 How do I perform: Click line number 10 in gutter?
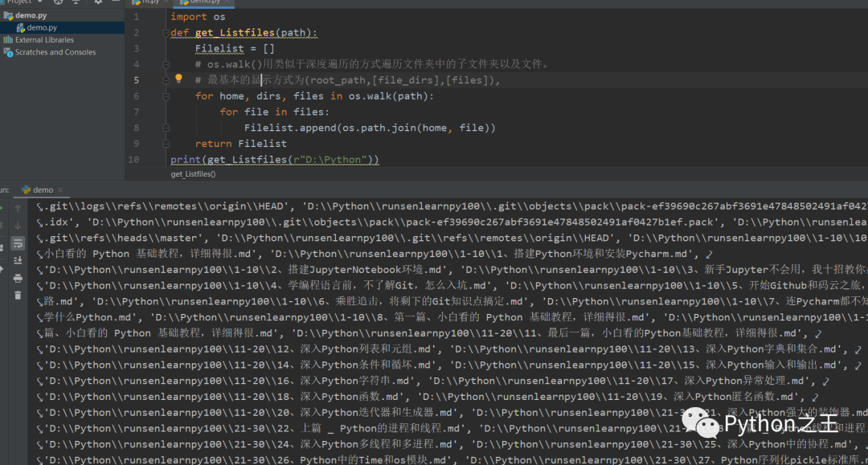click(x=133, y=160)
